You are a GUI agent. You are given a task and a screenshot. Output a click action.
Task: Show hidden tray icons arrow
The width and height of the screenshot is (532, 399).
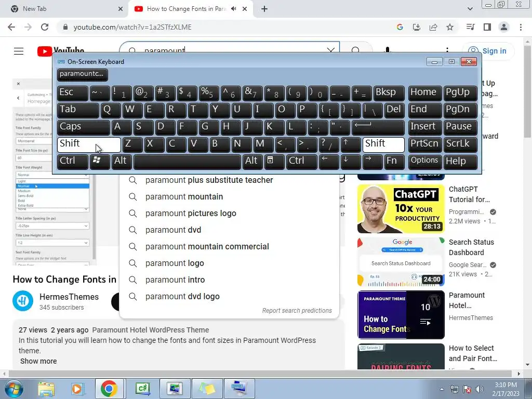click(442, 389)
